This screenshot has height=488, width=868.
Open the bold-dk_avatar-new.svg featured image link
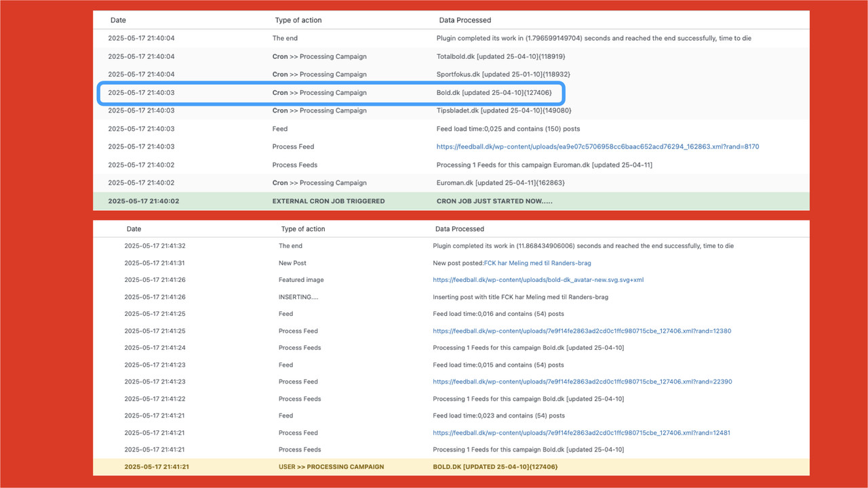[x=538, y=280]
